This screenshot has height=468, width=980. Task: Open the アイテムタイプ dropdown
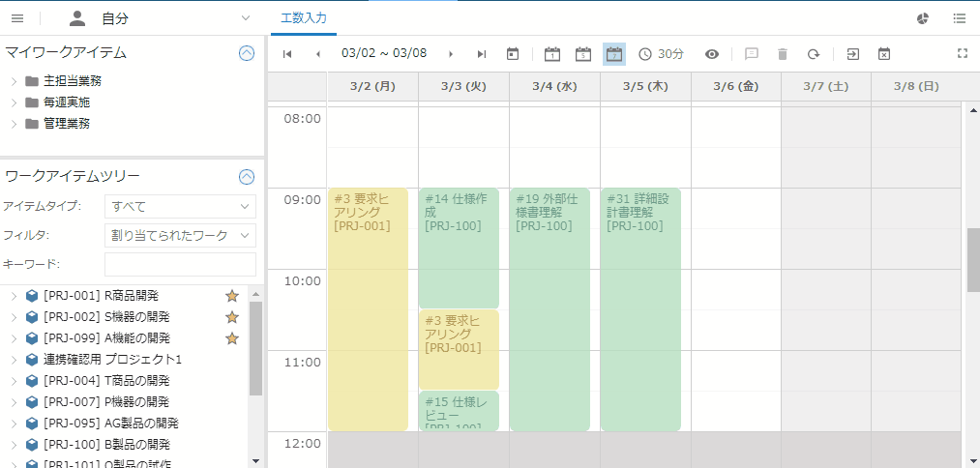pos(180,206)
